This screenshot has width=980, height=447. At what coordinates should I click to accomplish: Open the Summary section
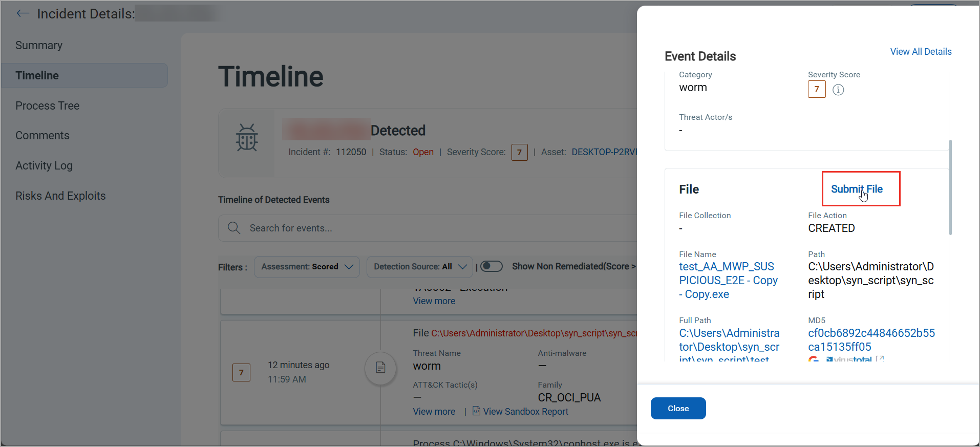(x=39, y=45)
